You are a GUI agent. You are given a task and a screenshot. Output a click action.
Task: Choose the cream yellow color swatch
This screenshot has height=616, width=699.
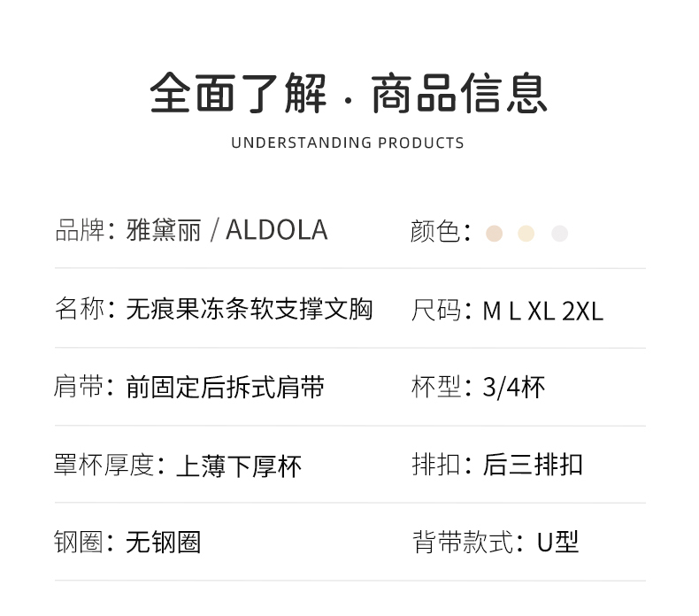click(526, 234)
